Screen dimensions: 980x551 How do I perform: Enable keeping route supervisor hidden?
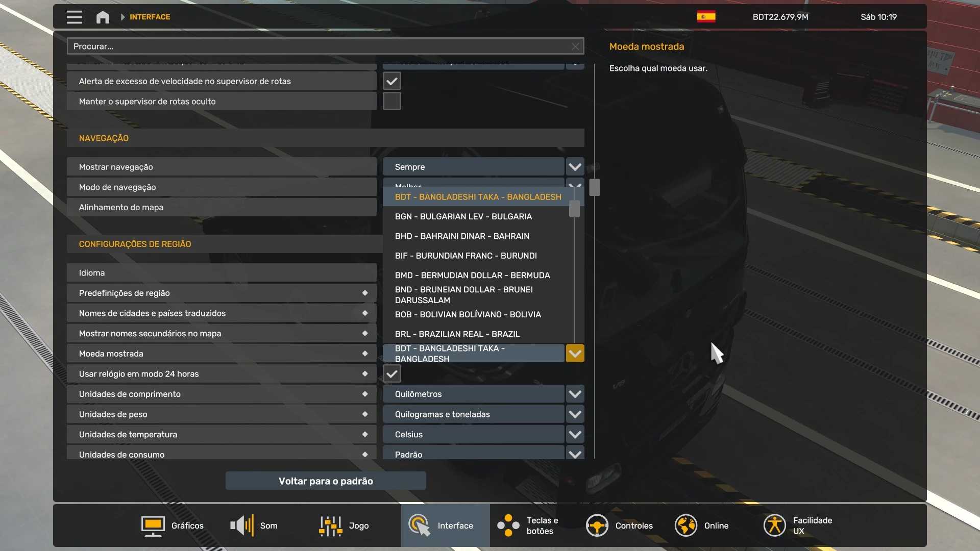391,102
